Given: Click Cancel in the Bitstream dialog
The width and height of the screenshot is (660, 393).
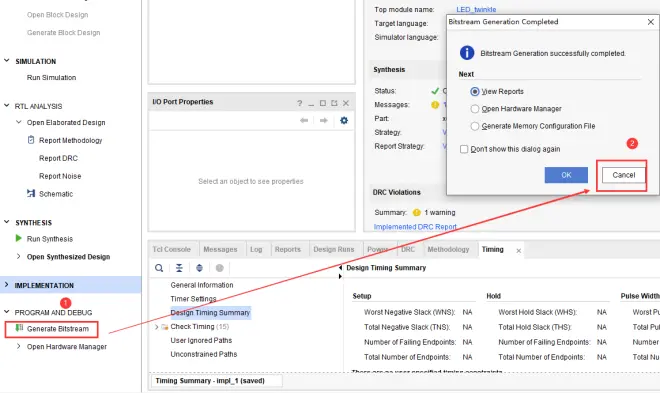Looking at the screenshot, I should click(623, 175).
